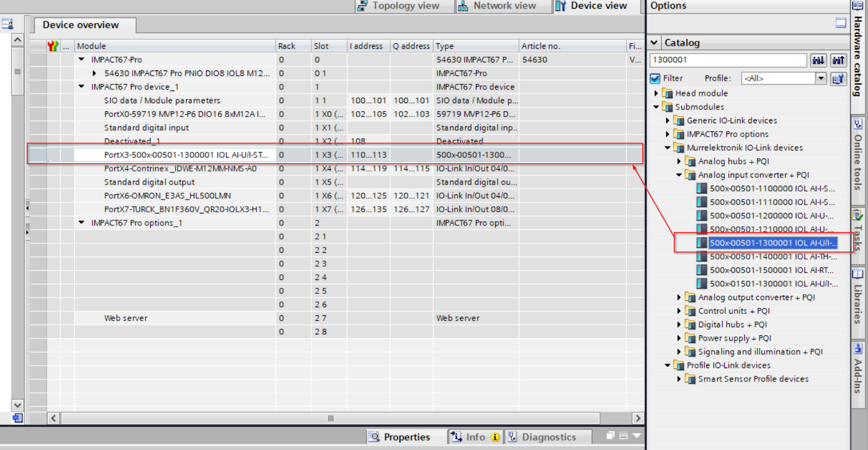Toggle the catalog Filter checkbox

pyautogui.click(x=655, y=78)
